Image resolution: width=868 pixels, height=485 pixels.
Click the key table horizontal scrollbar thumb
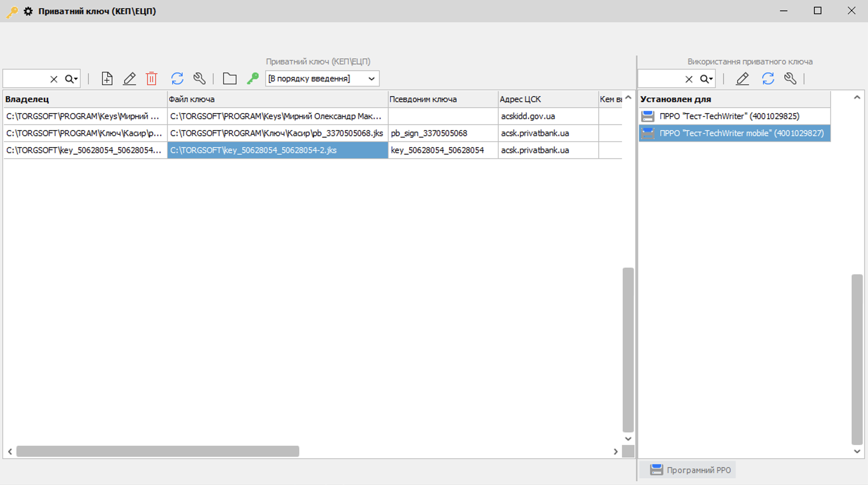(x=158, y=451)
